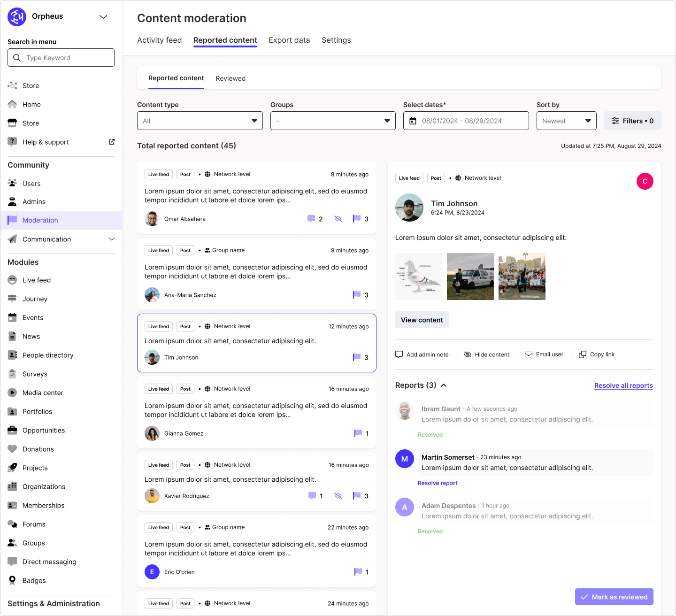Open the Content type dropdown
676x616 pixels.
[x=200, y=121]
